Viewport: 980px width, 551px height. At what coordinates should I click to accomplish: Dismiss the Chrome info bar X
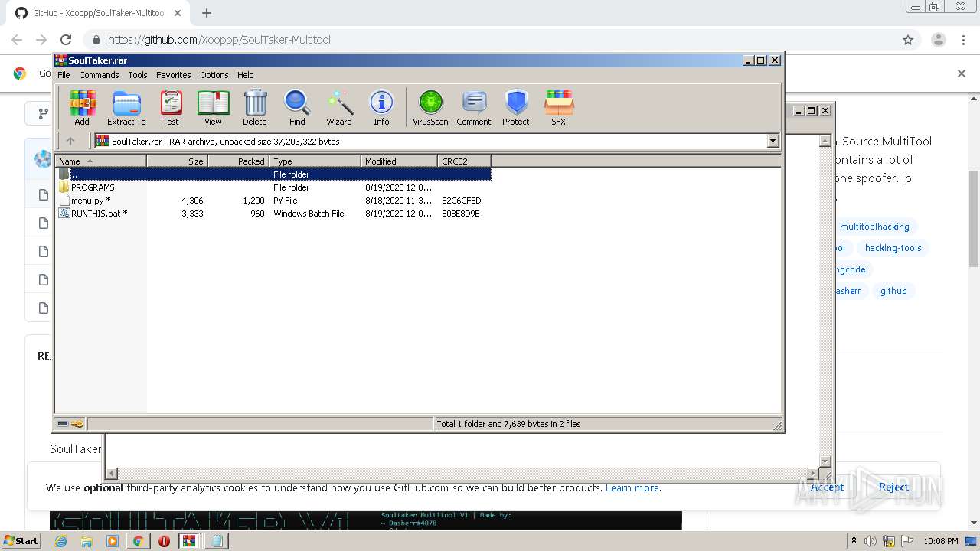click(962, 73)
